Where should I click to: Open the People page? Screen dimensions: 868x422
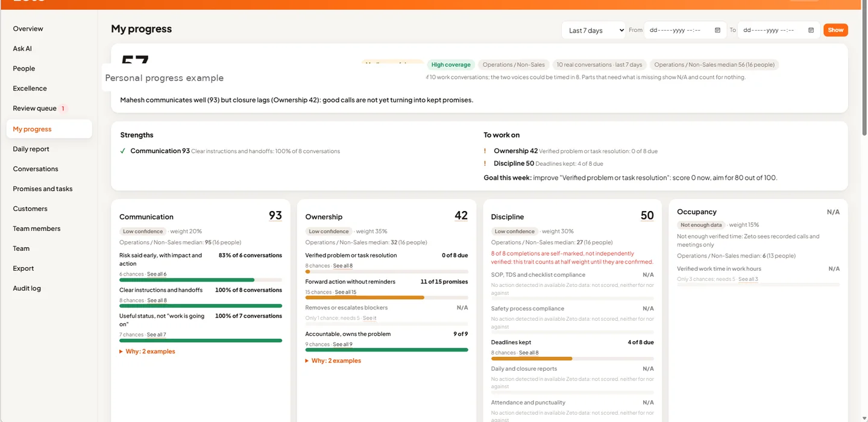(x=24, y=68)
